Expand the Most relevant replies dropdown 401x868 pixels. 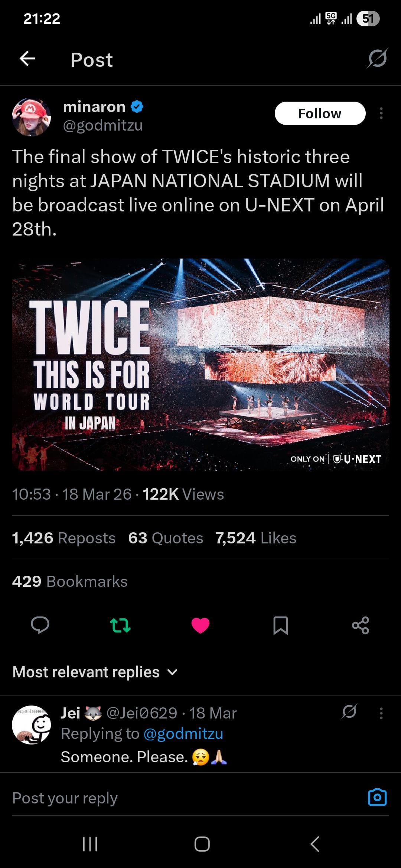(x=95, y=672)
